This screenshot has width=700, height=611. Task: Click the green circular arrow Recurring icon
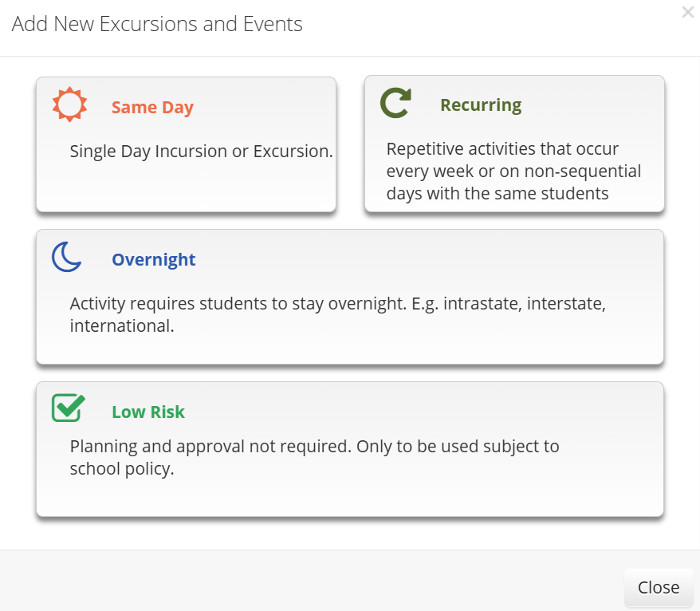pos(395,103)
